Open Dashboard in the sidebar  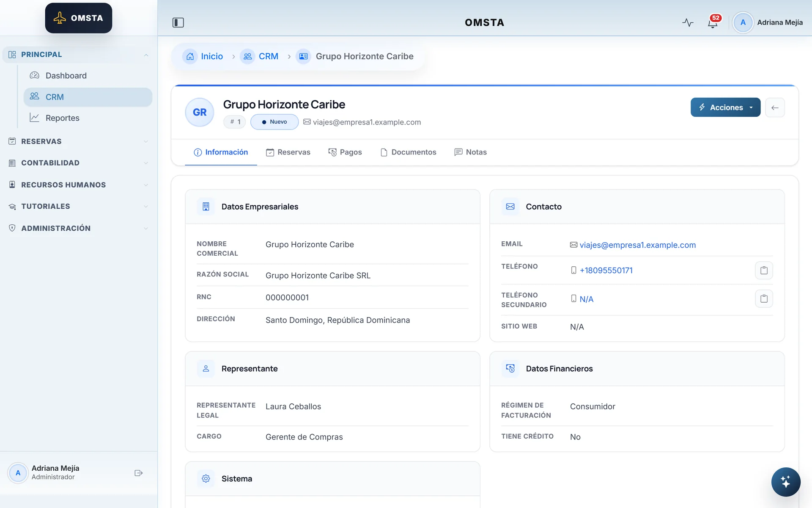coord(88,76)
